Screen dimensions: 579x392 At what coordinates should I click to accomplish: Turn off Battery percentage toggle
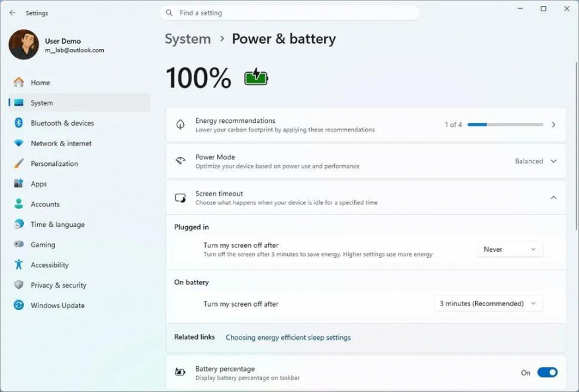pyautogui.click(x=547, y=372)
